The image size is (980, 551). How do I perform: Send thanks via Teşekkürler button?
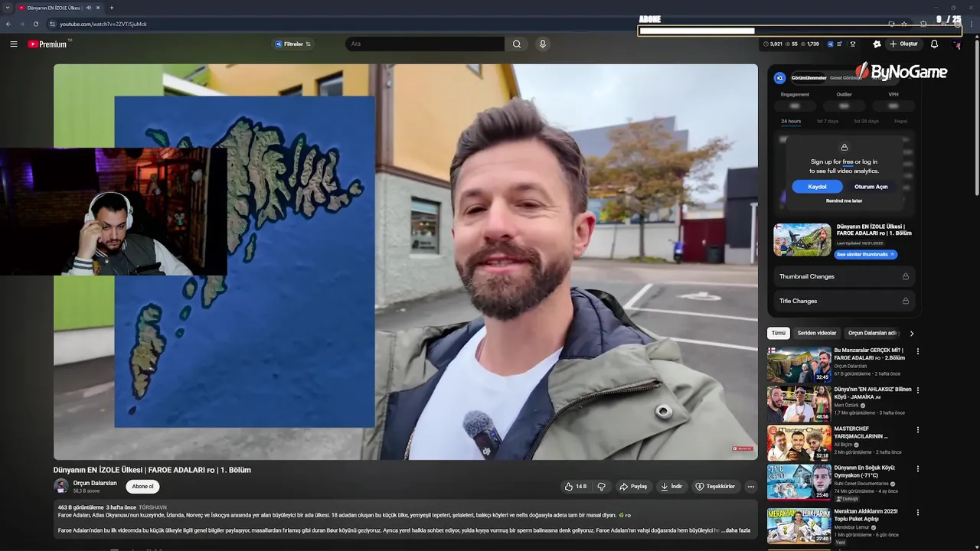pyautogui.click(x=715, y=486)
